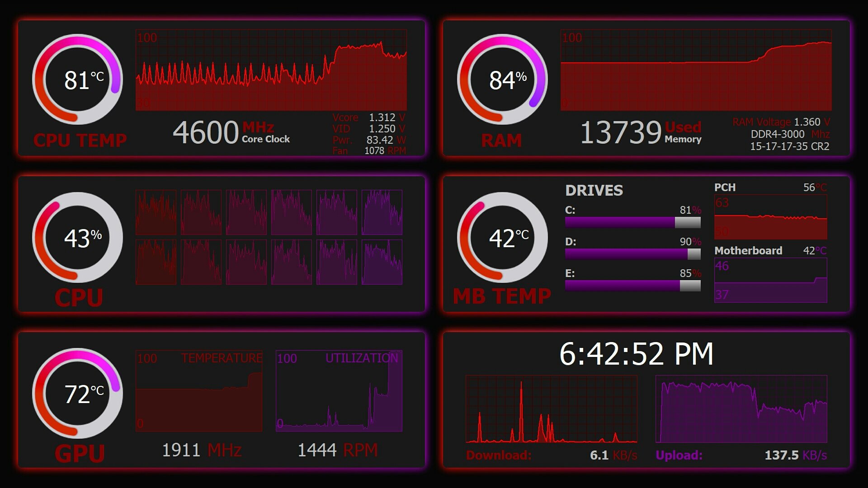Click the E: drive usage bar

633,285
